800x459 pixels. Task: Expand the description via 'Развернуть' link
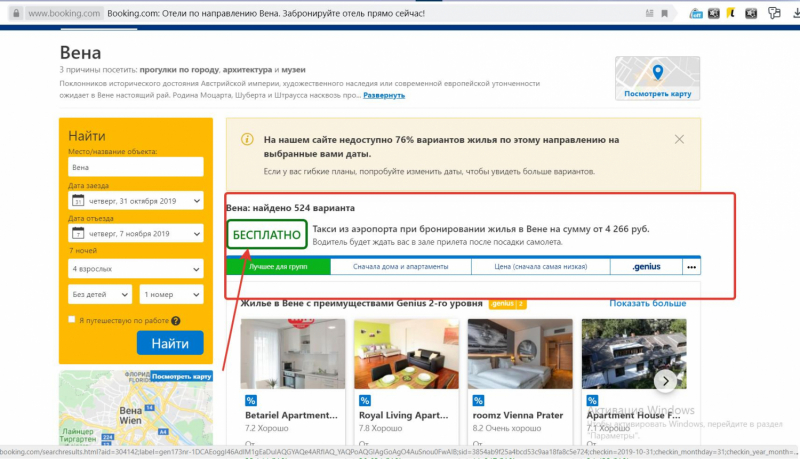pos(384,95)
